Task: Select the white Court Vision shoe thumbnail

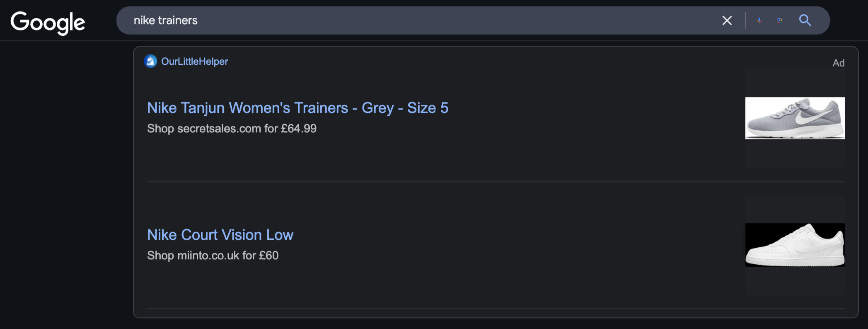Action: (795, 245)
